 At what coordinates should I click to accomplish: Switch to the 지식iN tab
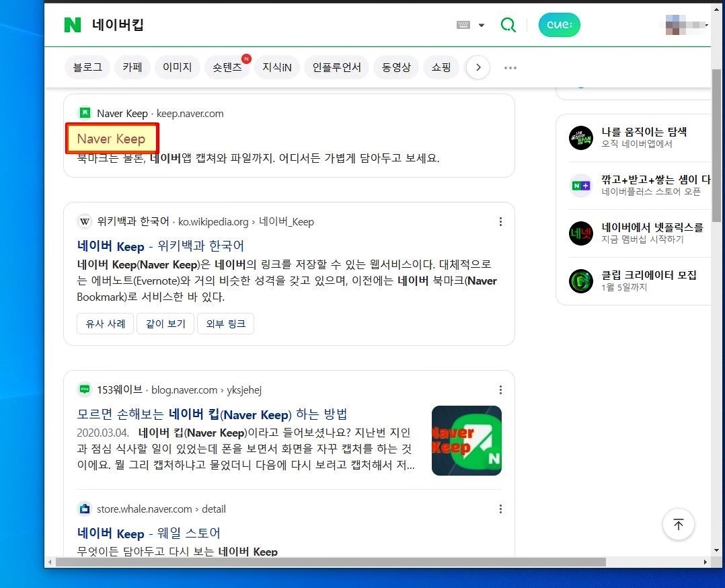click(277, 67)
